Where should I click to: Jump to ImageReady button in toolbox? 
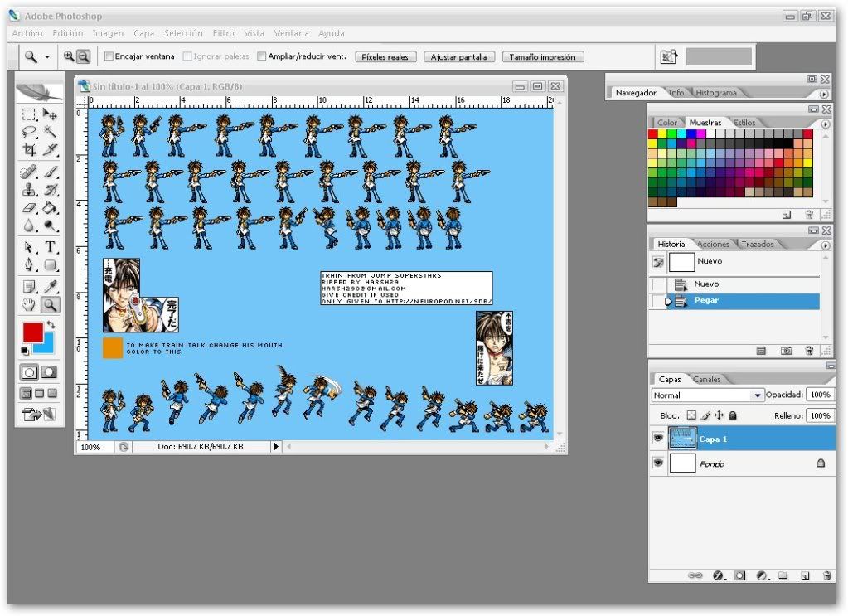[x=39, y=415]
